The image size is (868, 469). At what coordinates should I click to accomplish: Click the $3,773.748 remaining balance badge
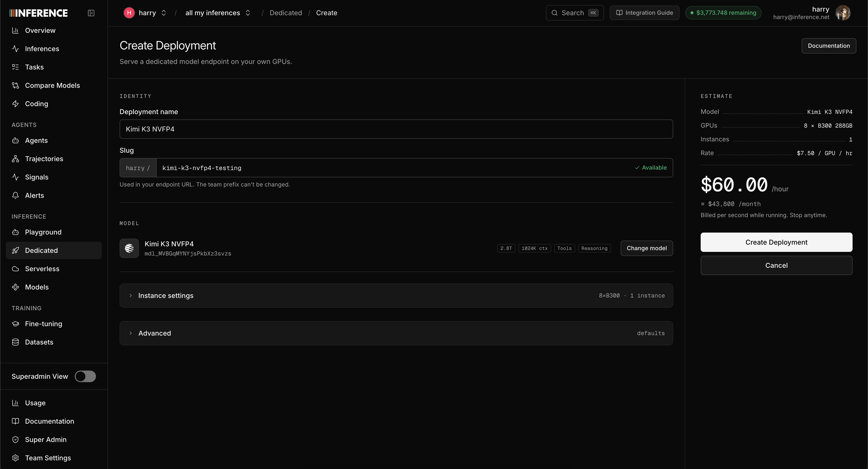pyautogui.click(x=723, y=13)
